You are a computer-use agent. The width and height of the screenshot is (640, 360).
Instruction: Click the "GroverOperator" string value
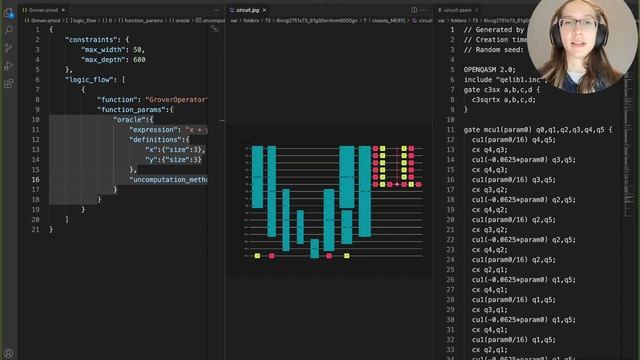coord(176,100)
